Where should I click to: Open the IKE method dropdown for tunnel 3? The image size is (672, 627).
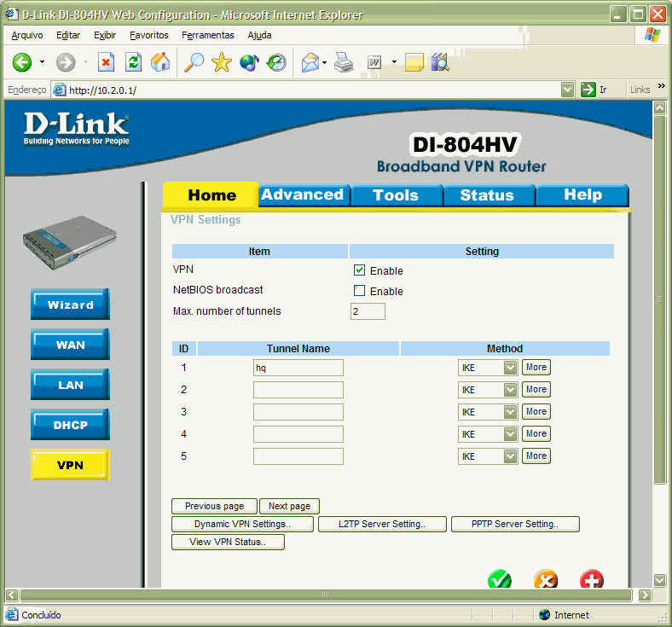tap(510, 412)
